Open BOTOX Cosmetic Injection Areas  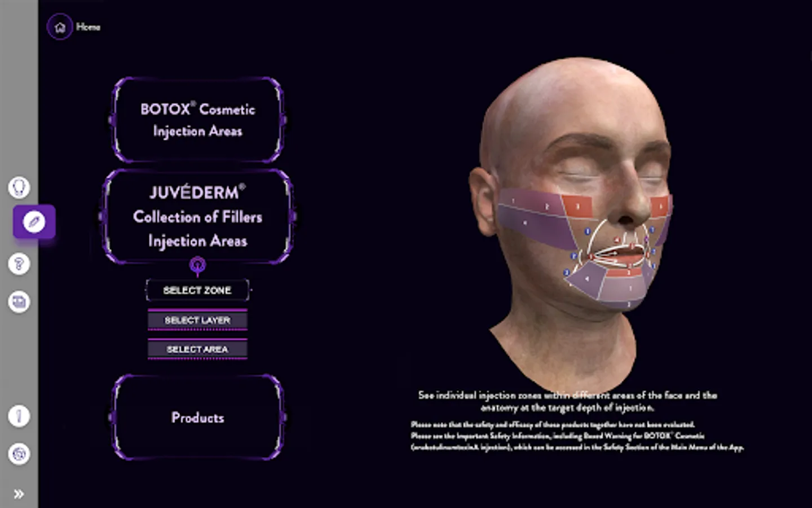coord(197,120)
